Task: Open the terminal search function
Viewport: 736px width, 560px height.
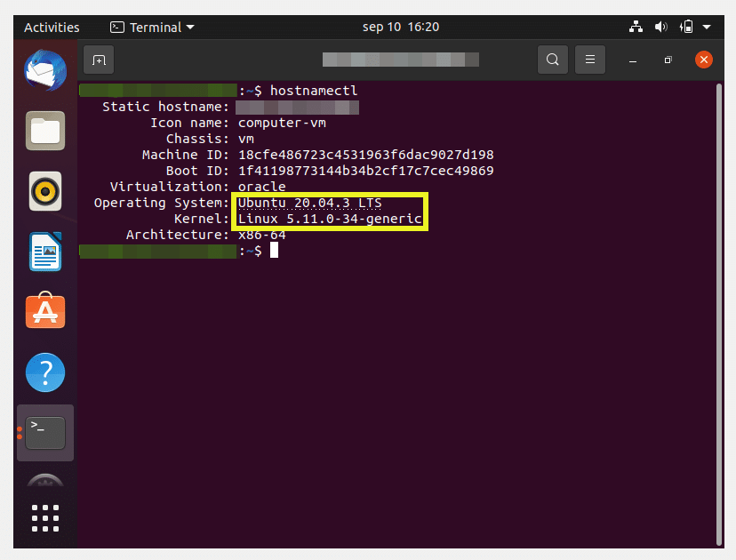Action: click(552, 60)
